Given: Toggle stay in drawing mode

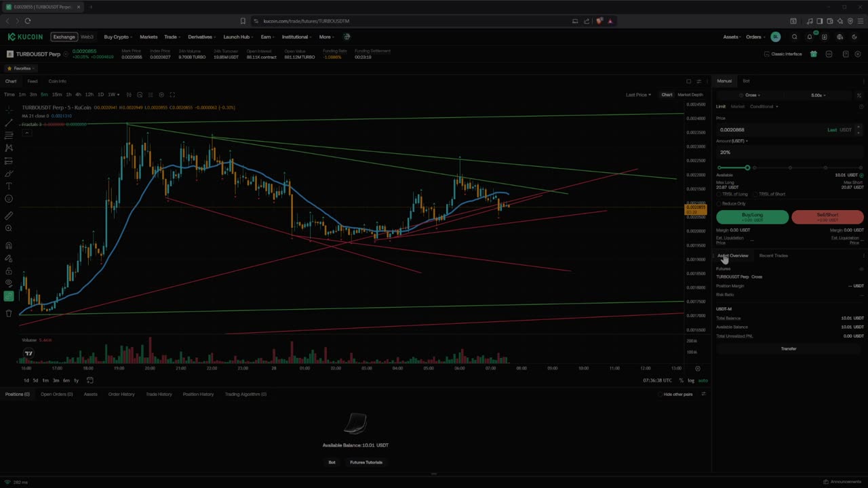Looking at the screenshot, I should (x=9, y=258).
